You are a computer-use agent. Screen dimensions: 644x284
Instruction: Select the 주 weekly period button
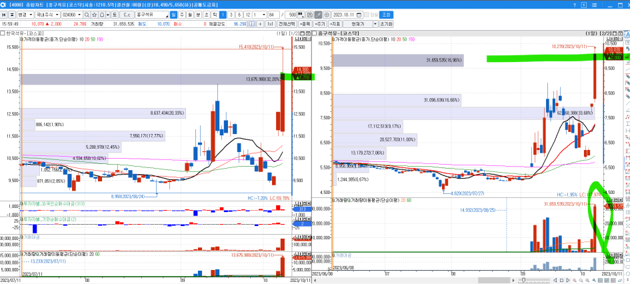[181, 15]
